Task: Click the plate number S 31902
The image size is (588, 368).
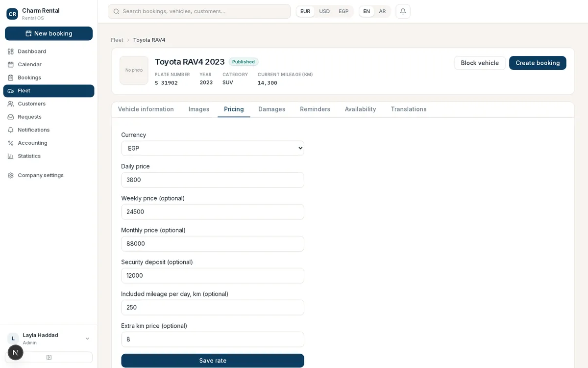Action: point(166,83)
